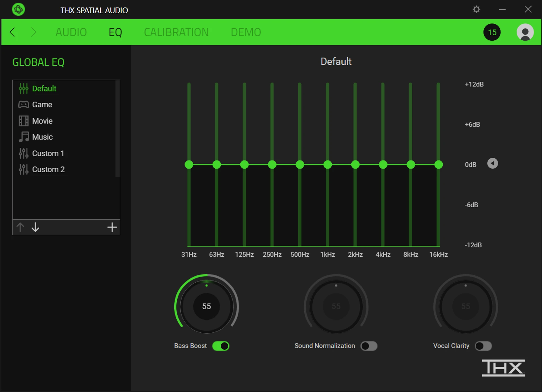
Task: Move preset up with the up arrow
Action: click(x=20, y=227)
